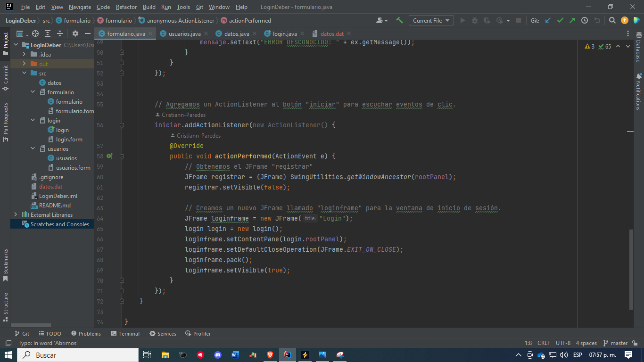This screenshot has width=644, height=362.
Task: Pull changes with the blue Git update arrow icon
Action: [547, 20]
